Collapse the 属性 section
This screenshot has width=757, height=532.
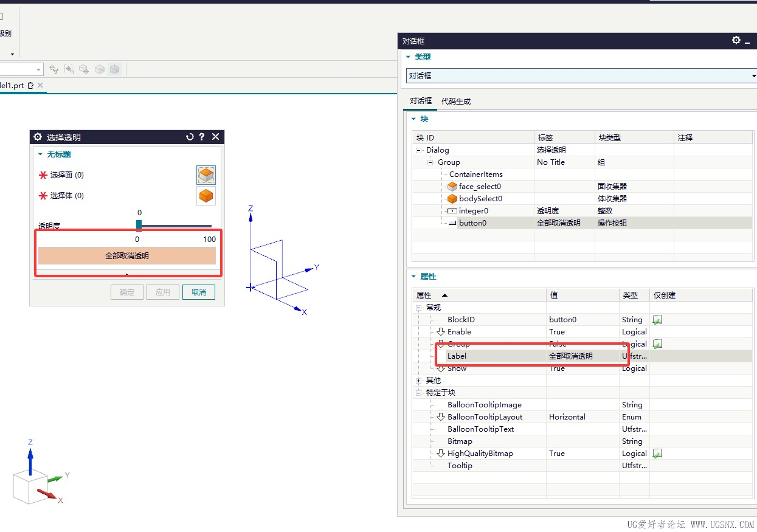413,277
